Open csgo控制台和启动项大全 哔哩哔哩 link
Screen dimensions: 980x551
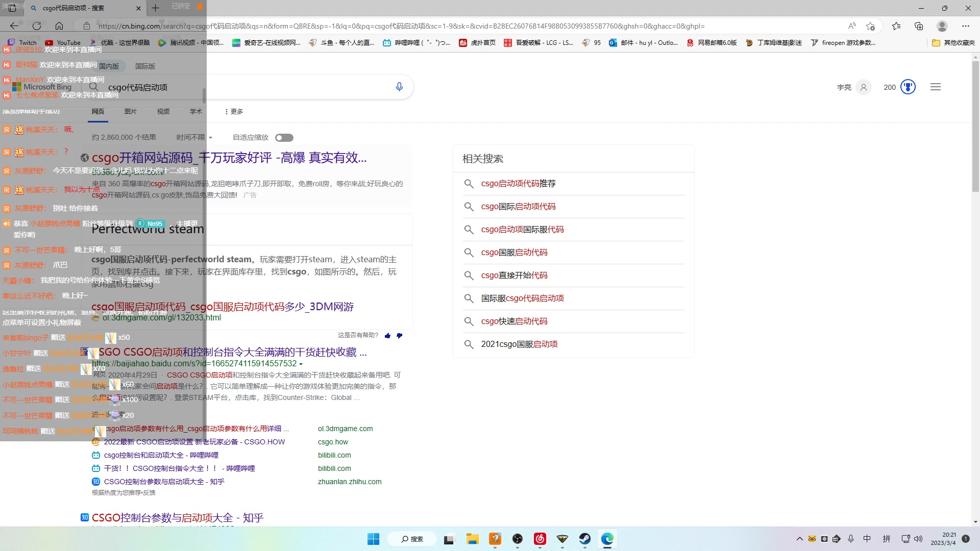[x=161, y=456]
